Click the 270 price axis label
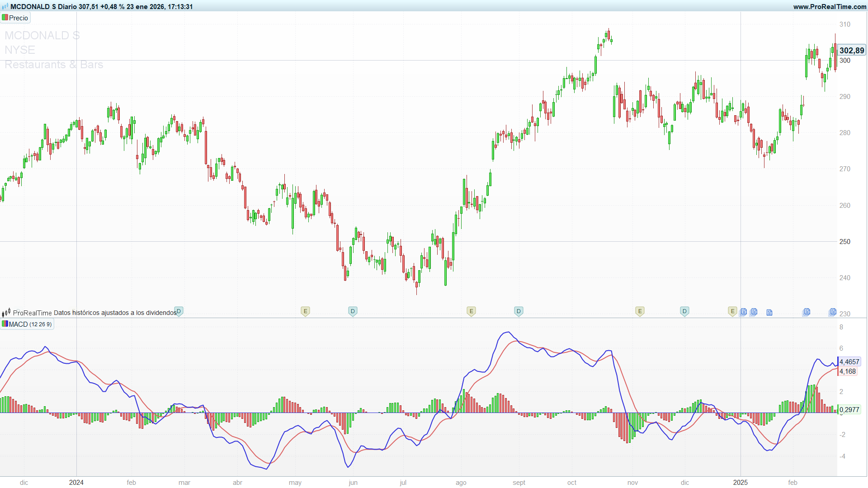 [x=845, y=169]
